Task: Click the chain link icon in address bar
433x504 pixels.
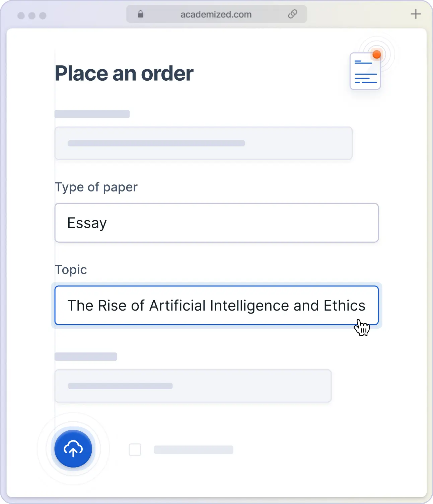Action: click(293, 14)
